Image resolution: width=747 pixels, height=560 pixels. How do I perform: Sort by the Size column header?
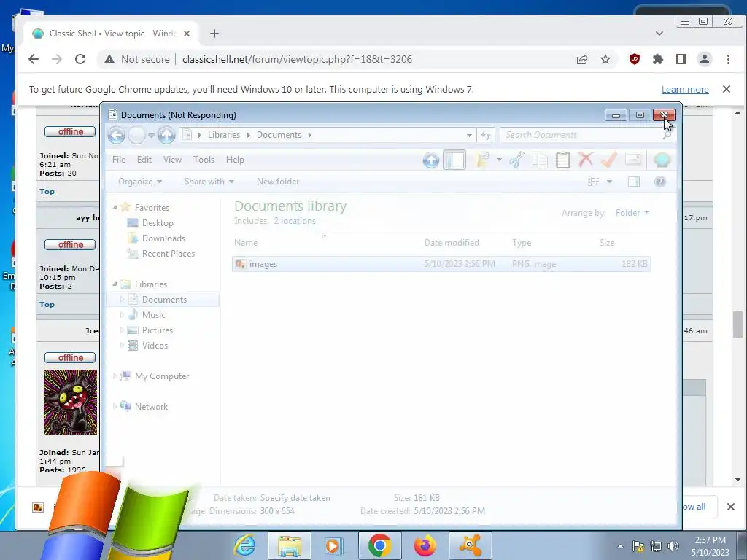tap(607, 242)
